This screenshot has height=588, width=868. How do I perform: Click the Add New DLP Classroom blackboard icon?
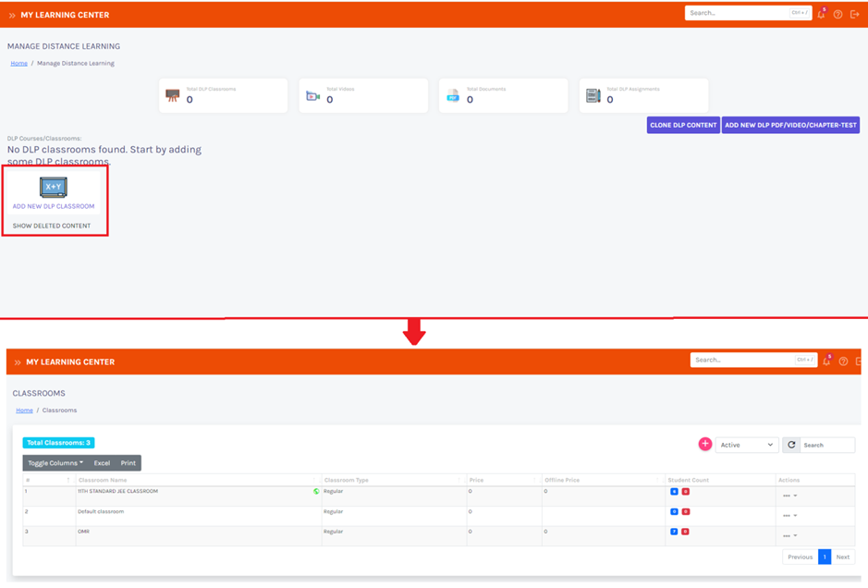pos(53,188)
